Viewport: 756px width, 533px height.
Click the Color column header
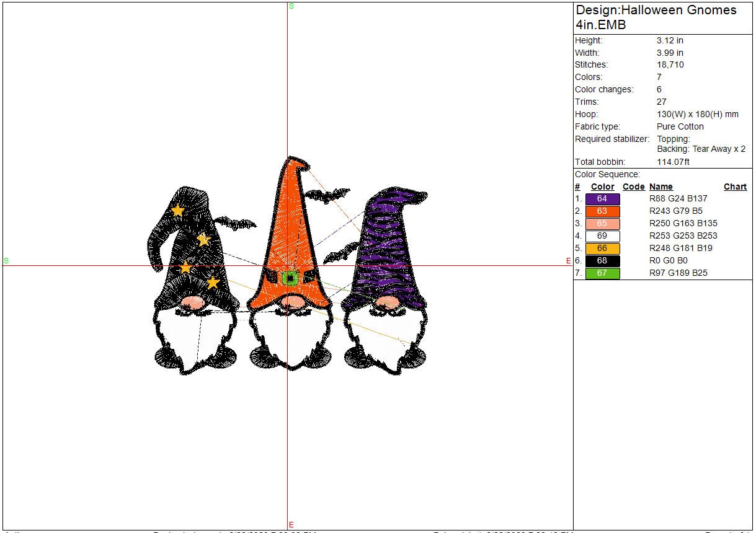point(602,187)
